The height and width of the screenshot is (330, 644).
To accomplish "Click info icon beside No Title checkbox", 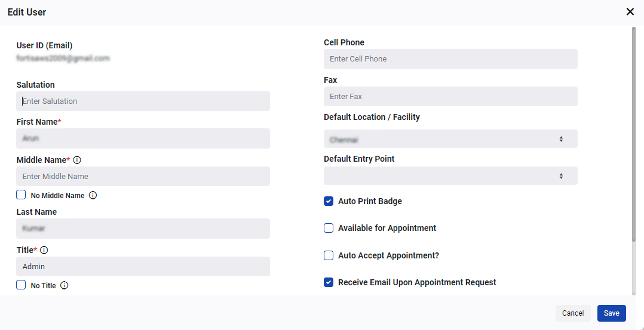I will point(64,285).
